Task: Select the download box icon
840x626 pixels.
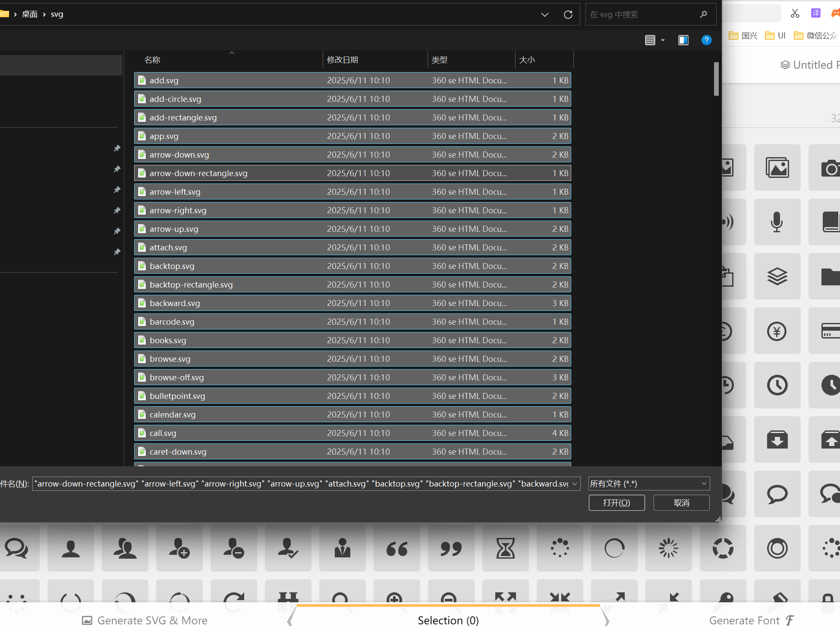Action: (x=777, y=440)
